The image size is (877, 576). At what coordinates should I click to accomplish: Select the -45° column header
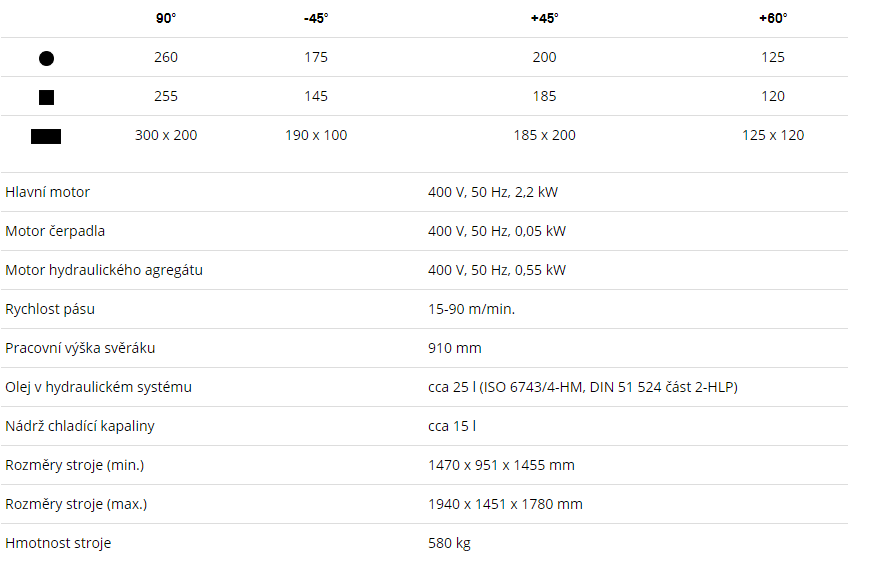click(316, 18)
